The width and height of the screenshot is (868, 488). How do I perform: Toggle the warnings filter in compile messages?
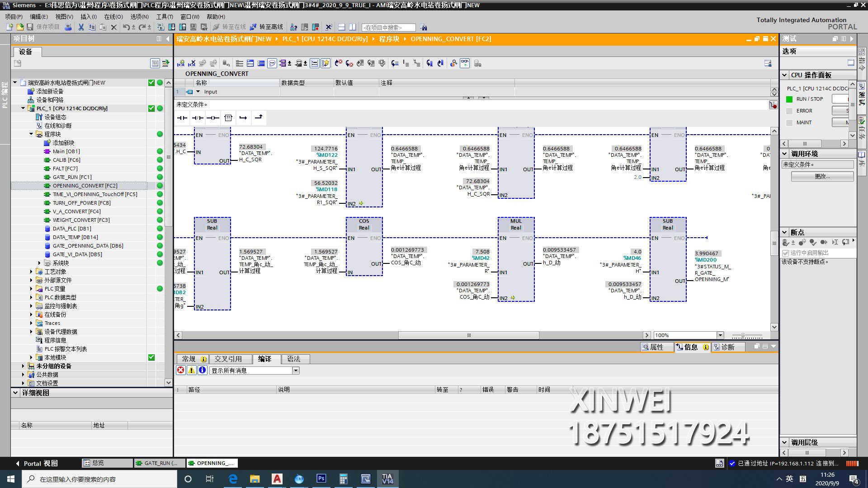(x=192, y=370)
